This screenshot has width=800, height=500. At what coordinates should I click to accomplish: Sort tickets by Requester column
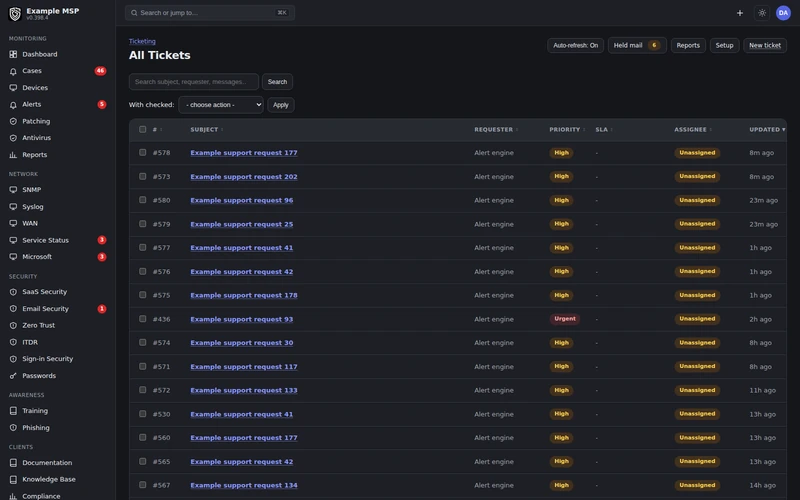[x=496, y=130]
